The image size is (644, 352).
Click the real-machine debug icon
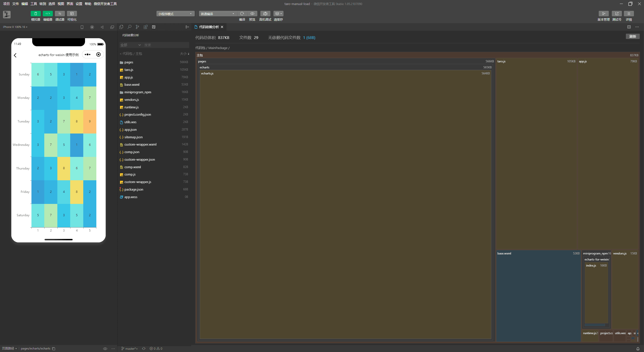[x=265, y=13]
